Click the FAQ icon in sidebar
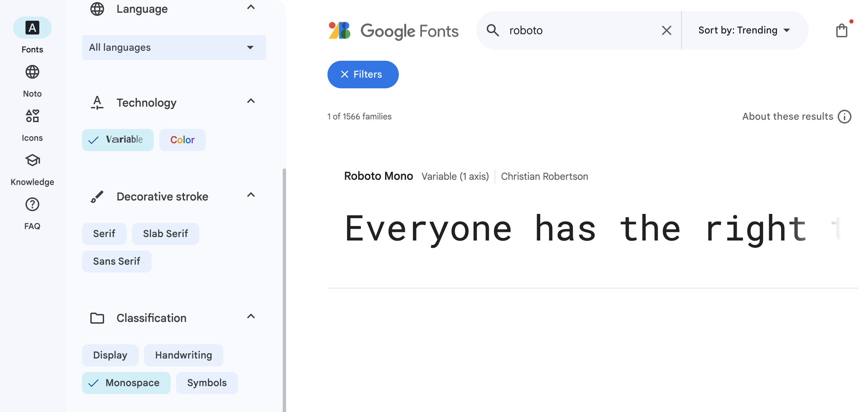The height and width of the screenshot is (412, 868). point(32,204)
